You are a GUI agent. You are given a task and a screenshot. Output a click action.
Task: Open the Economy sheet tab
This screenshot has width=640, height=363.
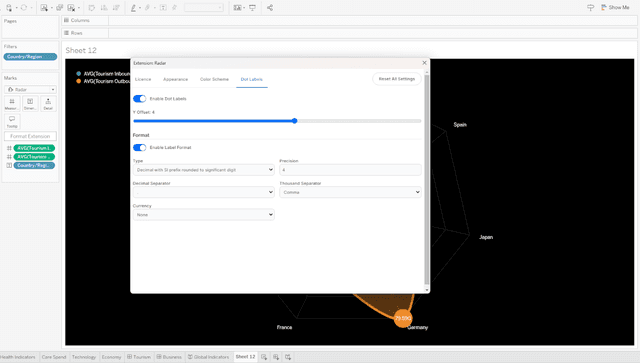(x=111, y=357)
